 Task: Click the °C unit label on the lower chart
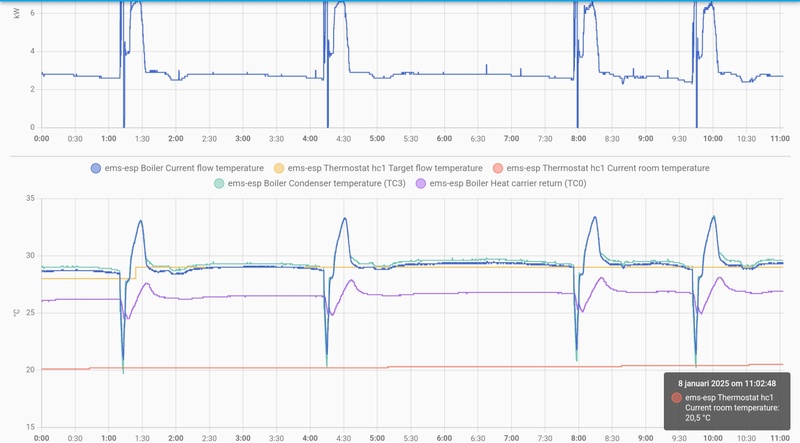(x=16, y=312)
